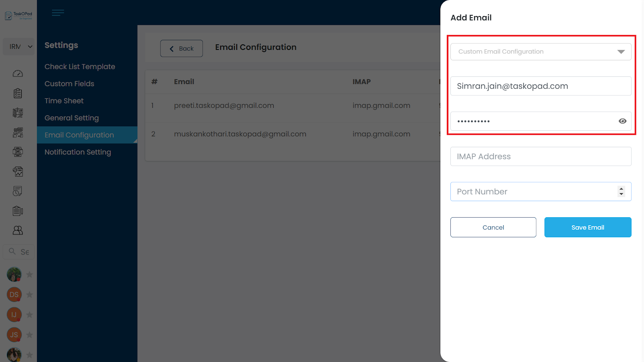Screen dimensions: 644x362
Task: Cancel adding the email
Action: (x=493, y=227)
